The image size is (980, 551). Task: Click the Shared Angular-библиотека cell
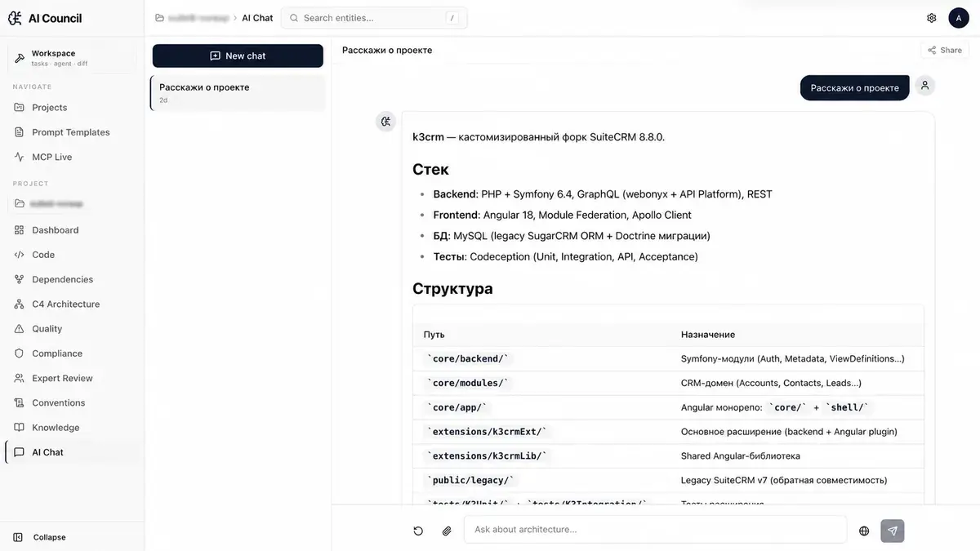(x=741, y=456)
